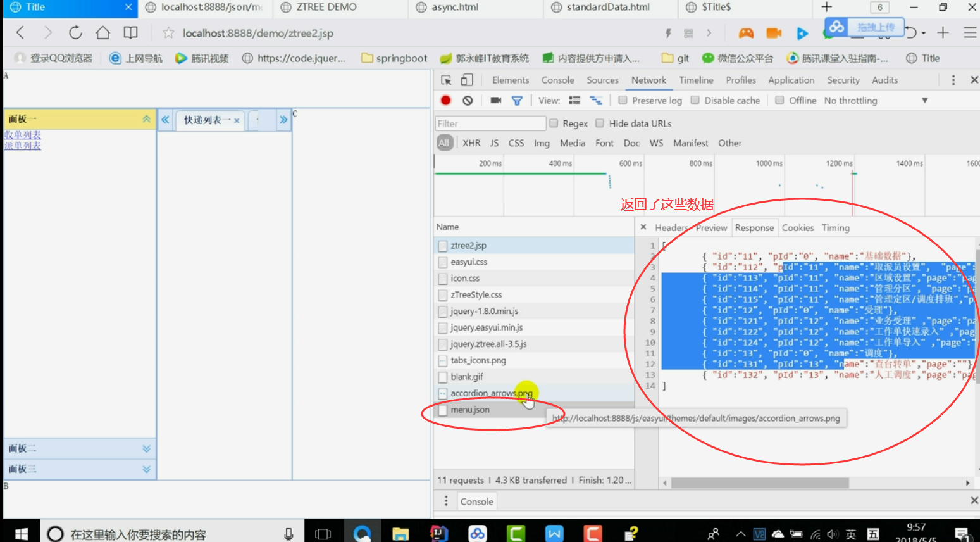Screen dimensions: 980x542
Task: Open the 收单列表 link
Action: coord(23,135)
